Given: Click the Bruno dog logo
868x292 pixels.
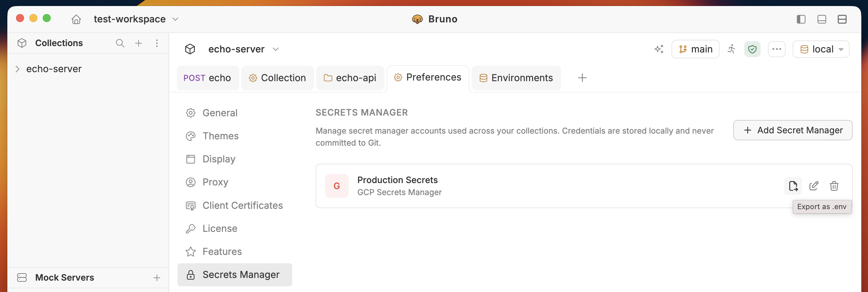Looking at the screenshot, I should coord(417,19).
